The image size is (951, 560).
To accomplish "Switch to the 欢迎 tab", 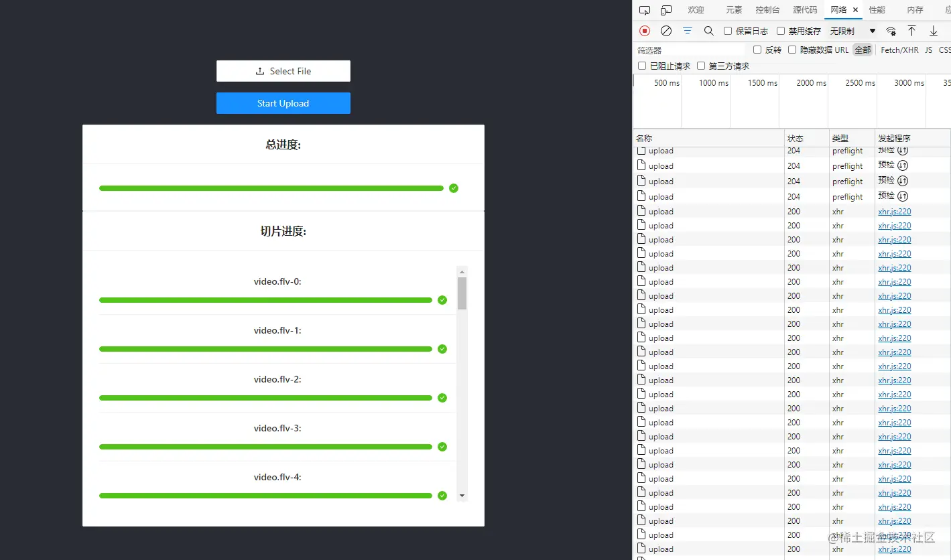I will pos(696,10).
